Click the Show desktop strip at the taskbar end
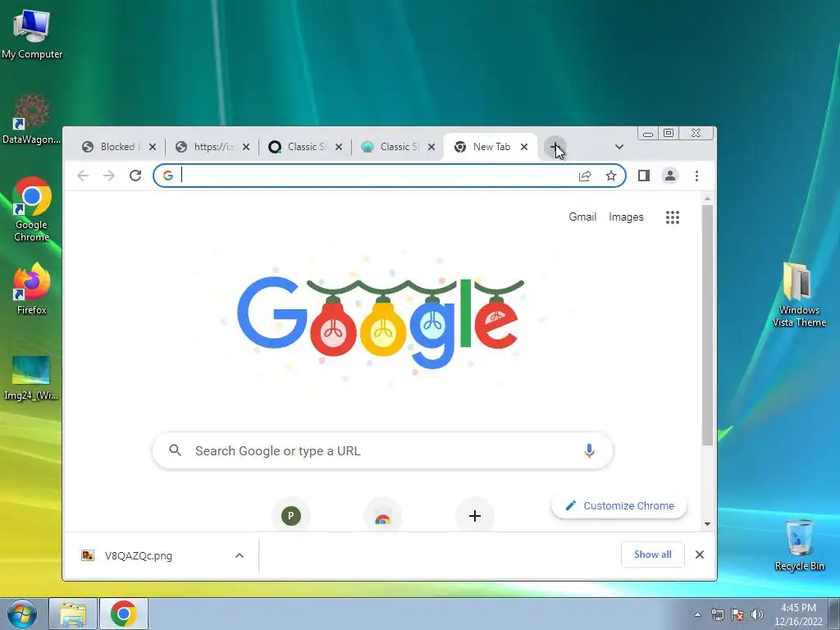The height and width of the screenshot is (630, 840). 834,614
